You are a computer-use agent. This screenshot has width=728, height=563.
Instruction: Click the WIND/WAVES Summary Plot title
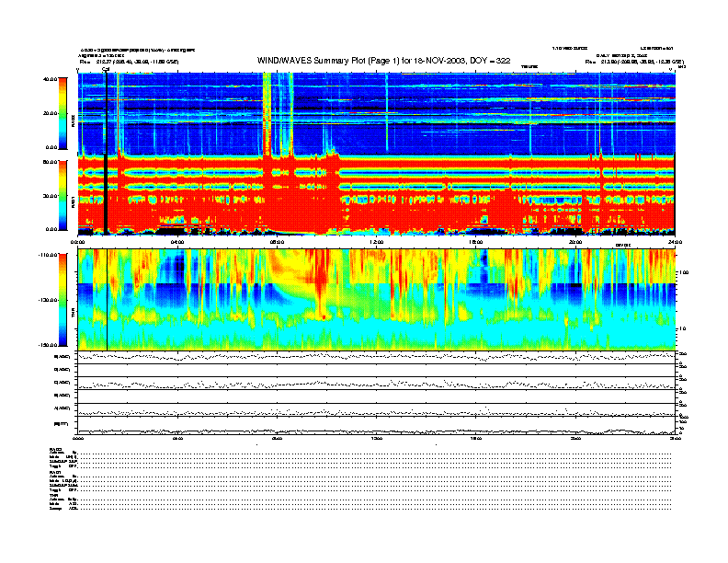coord(383,61)
